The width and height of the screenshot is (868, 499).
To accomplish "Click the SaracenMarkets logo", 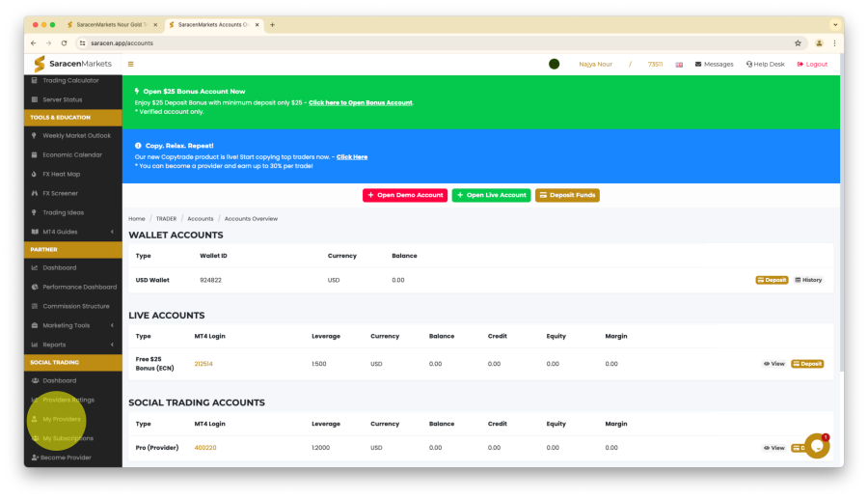I will [72, 64].
